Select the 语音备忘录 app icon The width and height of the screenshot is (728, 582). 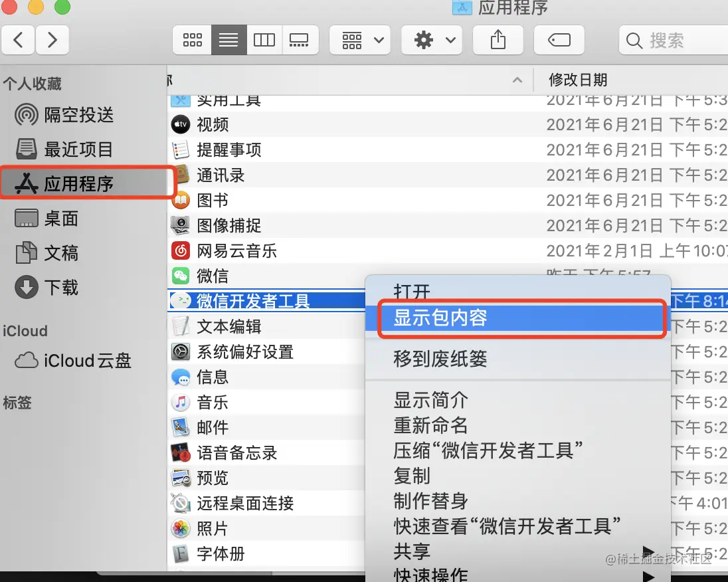tap(181, 452)
